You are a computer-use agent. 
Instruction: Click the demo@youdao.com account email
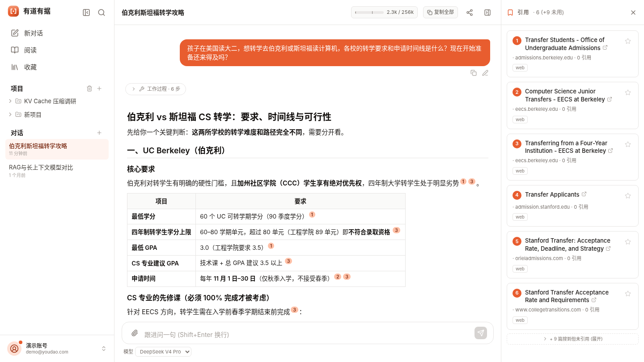tap(47, 352)
